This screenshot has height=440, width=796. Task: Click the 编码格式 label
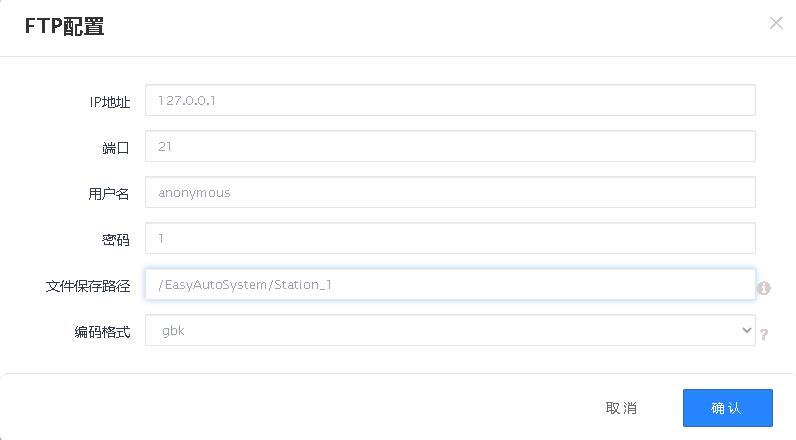[x=102, y=331]
